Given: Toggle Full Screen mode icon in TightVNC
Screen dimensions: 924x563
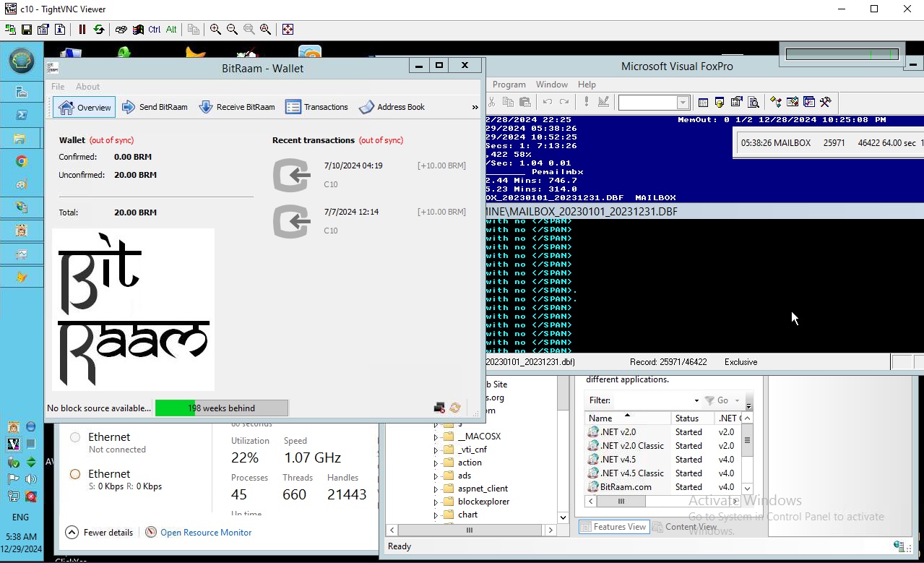Looking at the screenshot, I should (x=288, y=30).
